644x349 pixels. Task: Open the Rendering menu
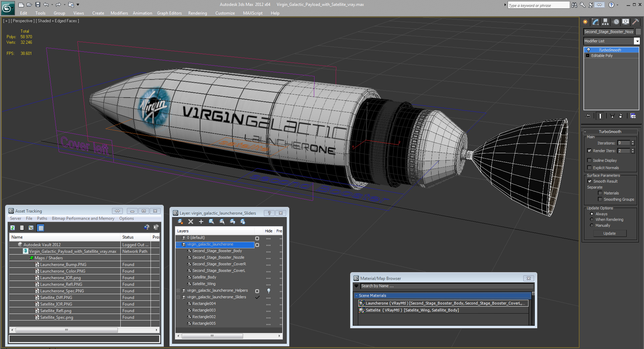pyautogui.click(x=197, y=13)
